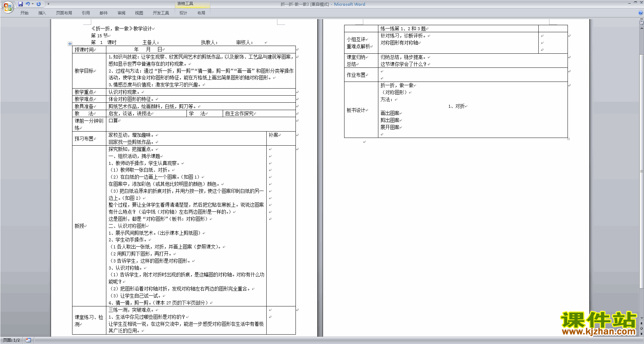644x344 pixels.
Task: Open the table tools 设计 tab
Action: click(183, 13)
